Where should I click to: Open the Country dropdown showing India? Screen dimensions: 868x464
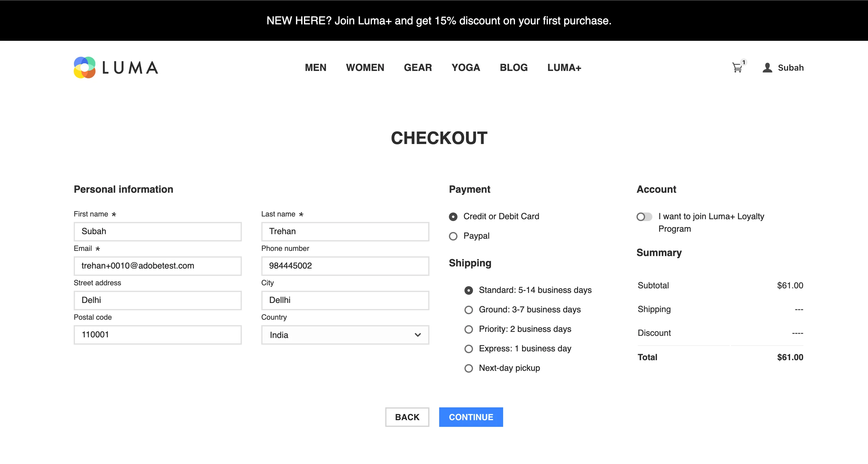coord(345,335)
